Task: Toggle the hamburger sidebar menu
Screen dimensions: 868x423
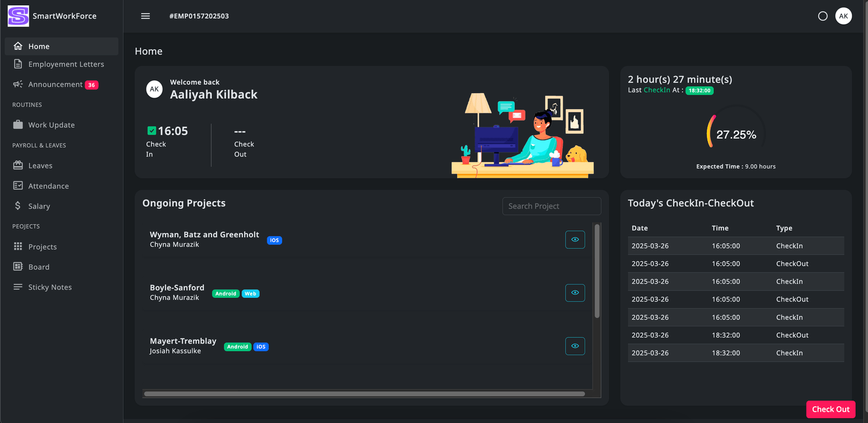Action: point(145,16)
